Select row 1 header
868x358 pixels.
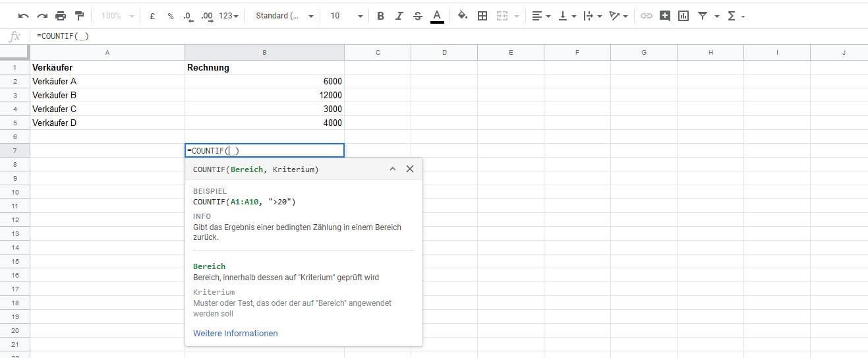tap(14, 67)
